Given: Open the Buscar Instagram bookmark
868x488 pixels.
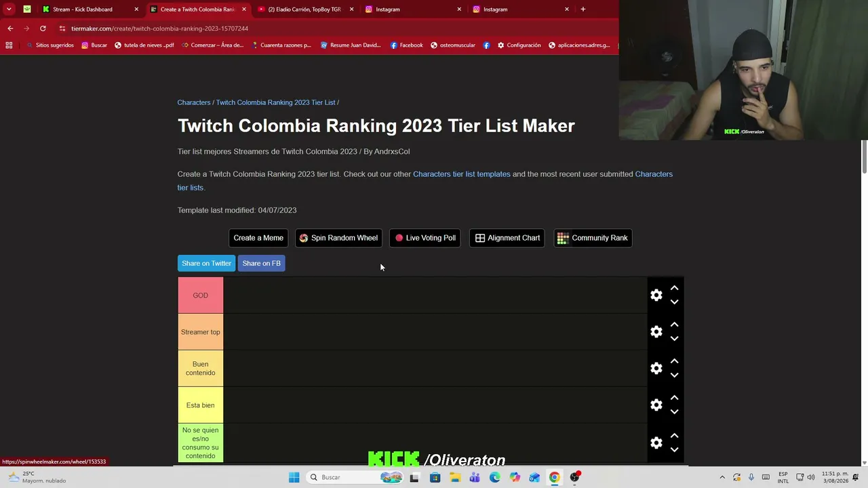Looking at the screenshot, I should pyautogui.click(x=94, y=45).
